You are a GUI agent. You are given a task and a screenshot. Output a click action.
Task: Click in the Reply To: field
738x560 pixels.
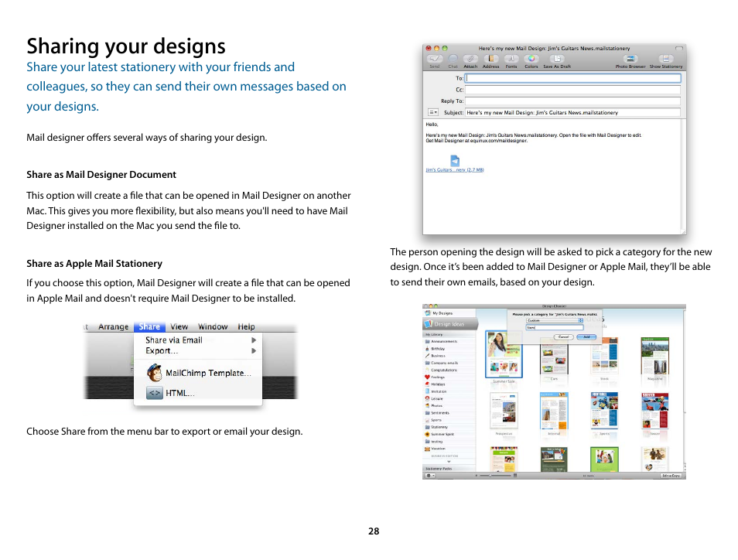tap(572, 101)
